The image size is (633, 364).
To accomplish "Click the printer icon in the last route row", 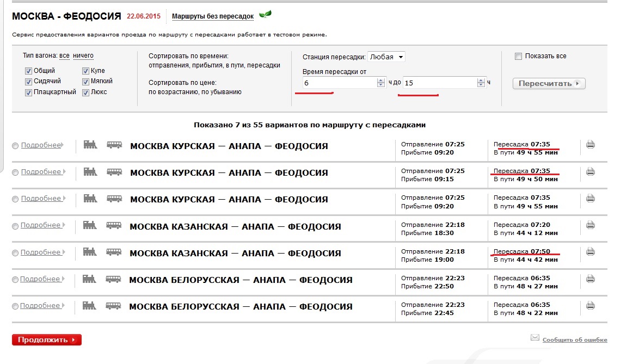I will [x=590, y=306].
